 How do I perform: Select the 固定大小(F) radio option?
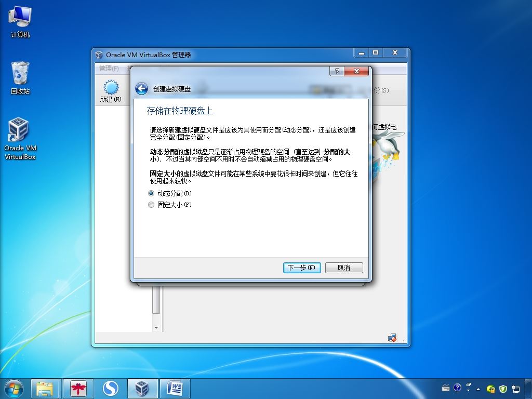(x=170, y=205)
